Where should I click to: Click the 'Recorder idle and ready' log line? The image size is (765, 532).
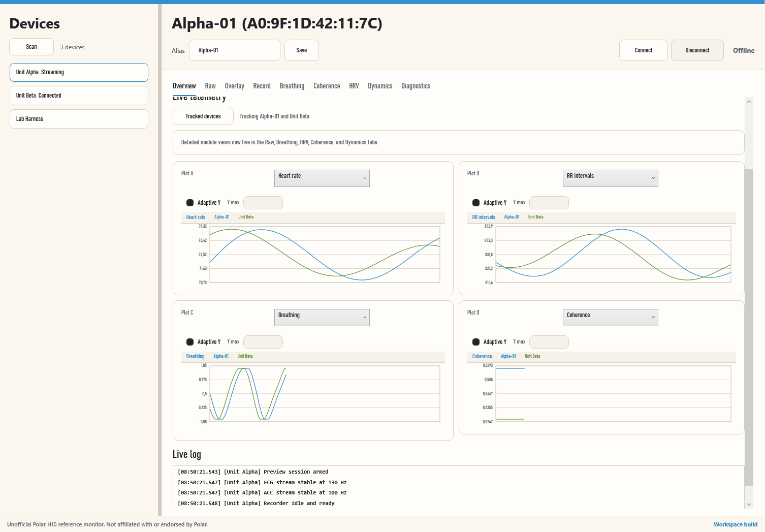[256, 504]
